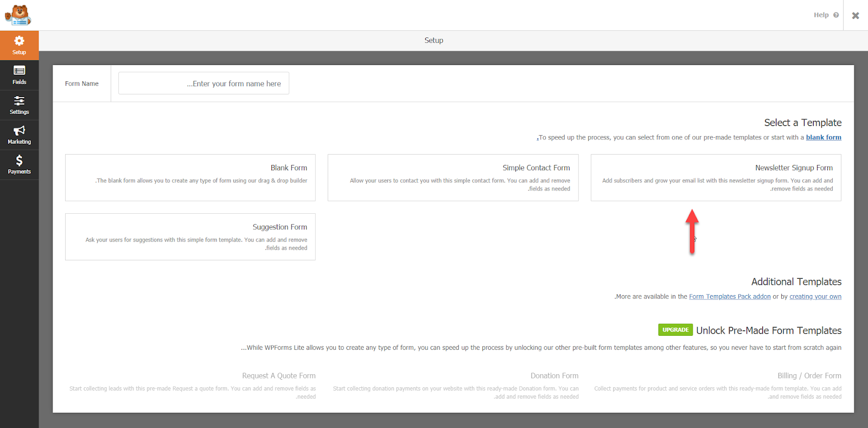Viewport: 868px width, 428px height.
Task: Click the 'Additional Templates' heading
Action: 796,282
